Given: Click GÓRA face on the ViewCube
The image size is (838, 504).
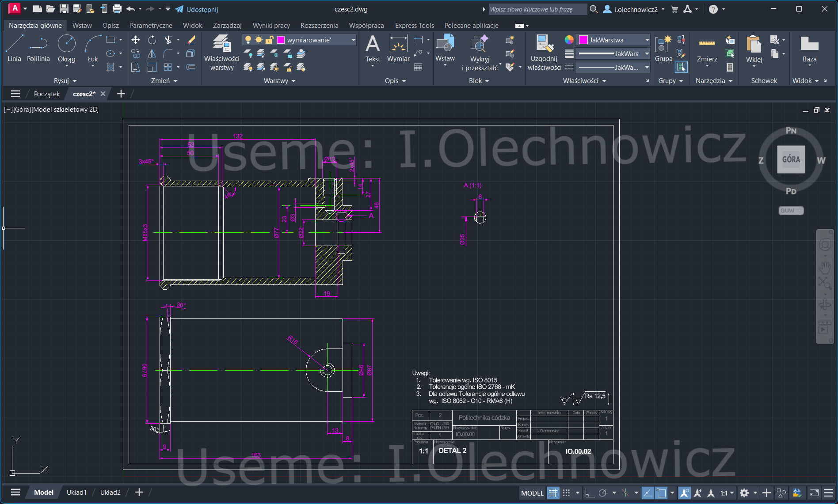Looking at the screenshot, I should (791, 159).
